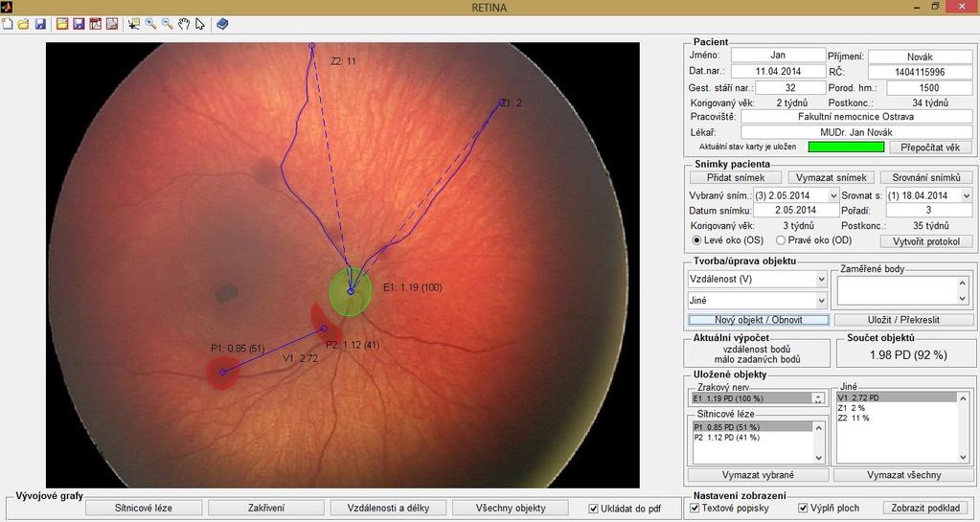Click the Porod. hm. field 1500
Screen dimensions: 980x522
click(929, 87)
